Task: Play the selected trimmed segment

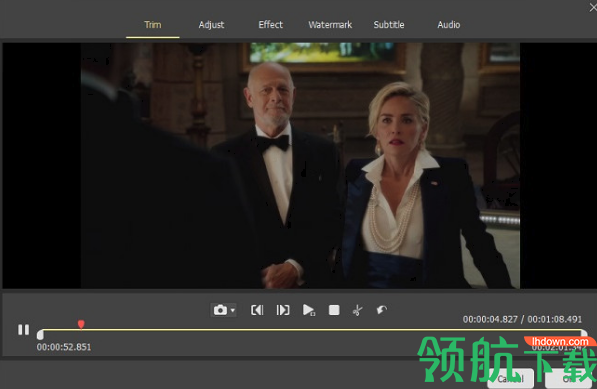Action: (x=309, y=310)
